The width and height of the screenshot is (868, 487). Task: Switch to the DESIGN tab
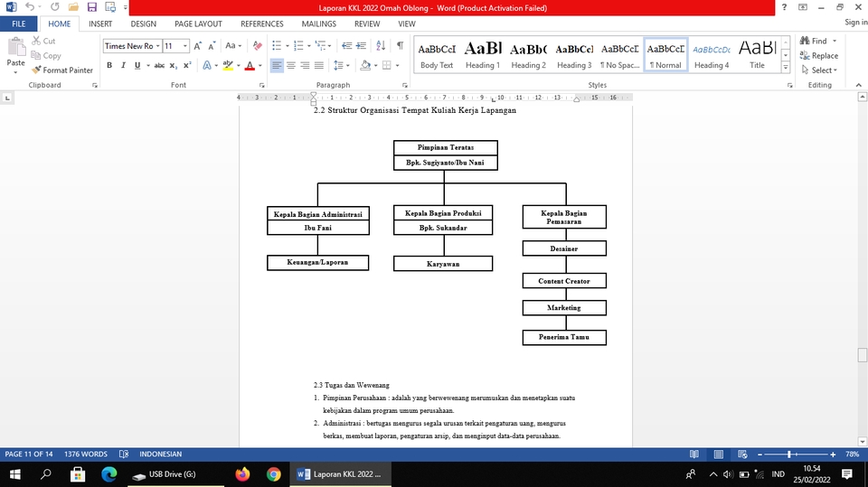coord(144,23)
